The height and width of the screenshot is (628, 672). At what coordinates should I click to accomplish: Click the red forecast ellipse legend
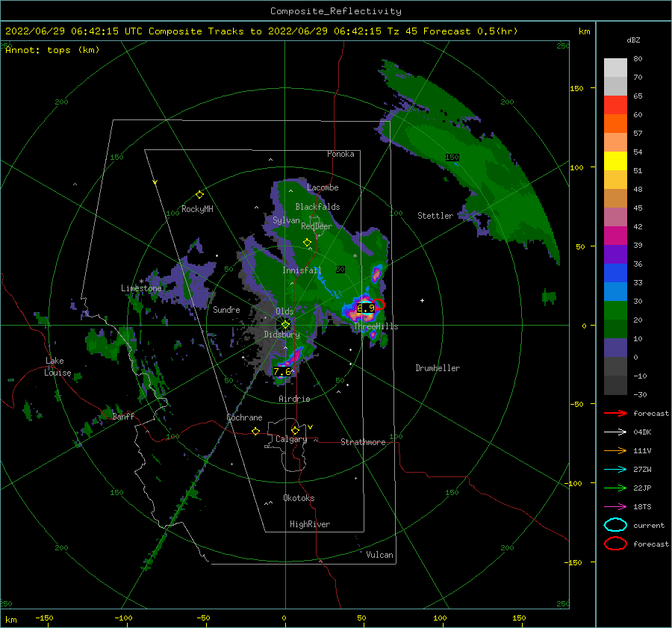615,544
